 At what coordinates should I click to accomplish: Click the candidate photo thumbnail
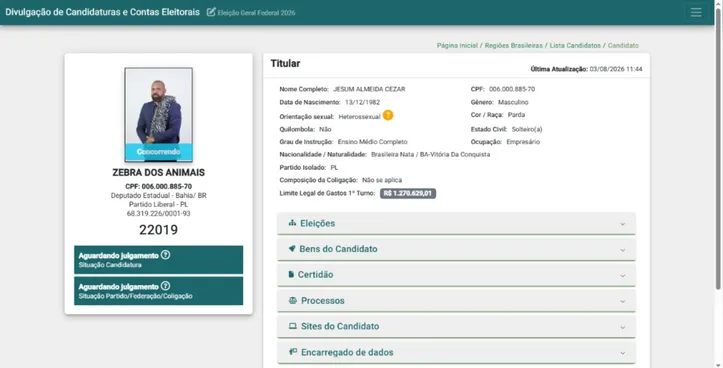tap(159, 115)
